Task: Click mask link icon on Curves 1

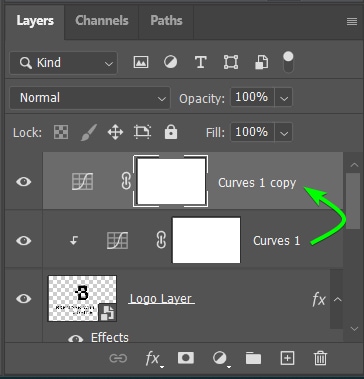Action: click(x=161, y=241)
